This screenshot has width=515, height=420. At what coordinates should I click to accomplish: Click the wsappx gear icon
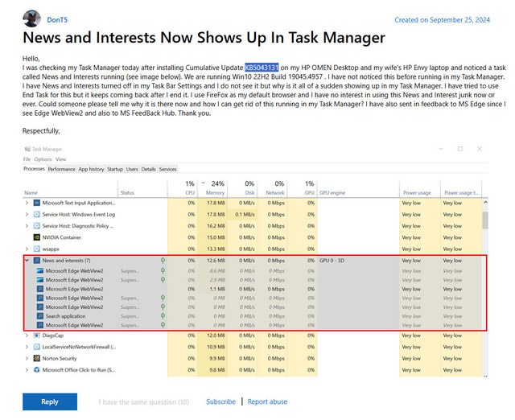(x=37, y=249)
